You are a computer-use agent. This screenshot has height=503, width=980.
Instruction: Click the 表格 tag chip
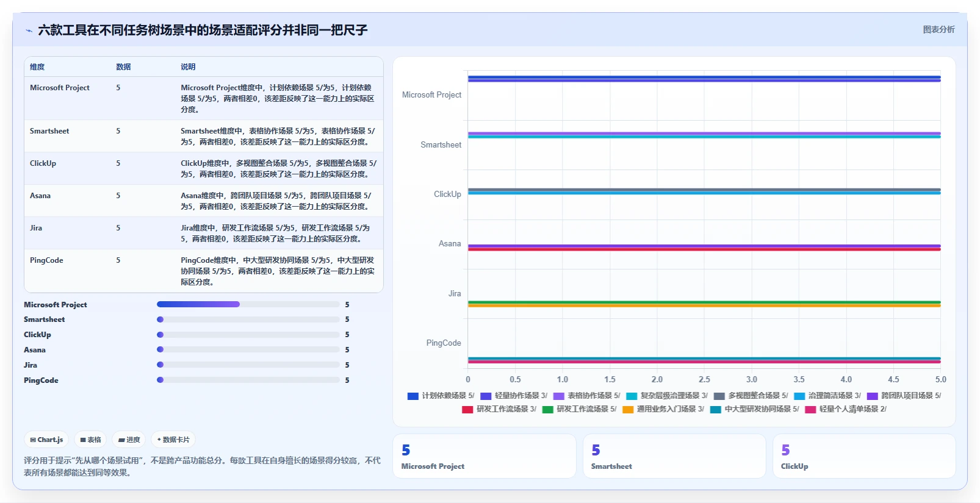[91, 440]
